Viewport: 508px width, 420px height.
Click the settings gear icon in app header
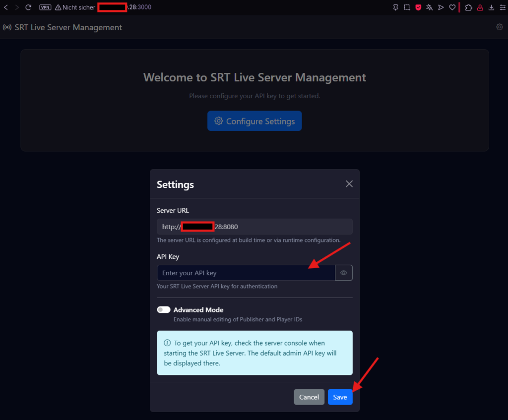[500, 27]
